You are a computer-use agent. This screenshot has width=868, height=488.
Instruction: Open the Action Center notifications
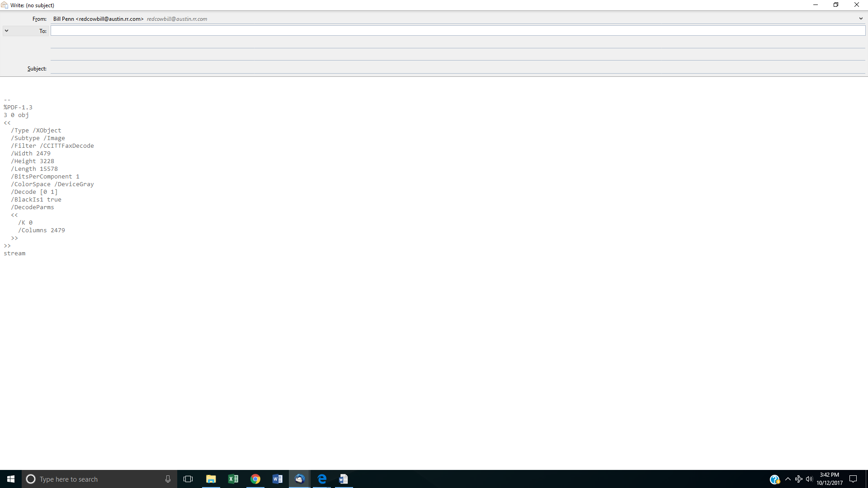(853, 479)
